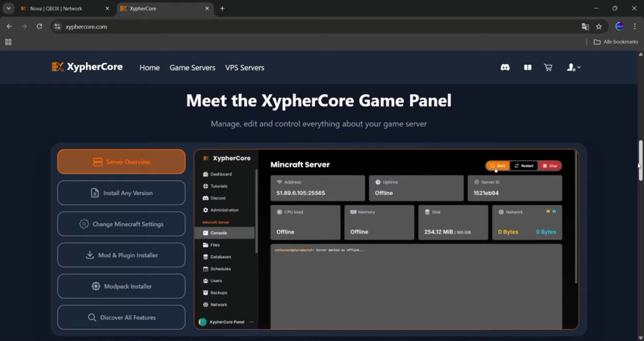This screenshot has width=644, height=341.
Task: Click Discover All Features button
Action: click(121, 318)
